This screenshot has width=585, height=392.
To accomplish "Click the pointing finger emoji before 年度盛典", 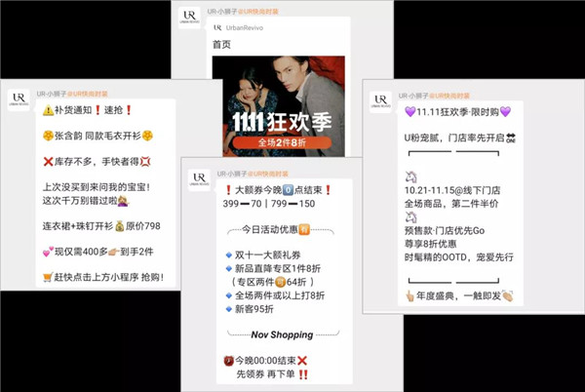I will tap(410, 296).
